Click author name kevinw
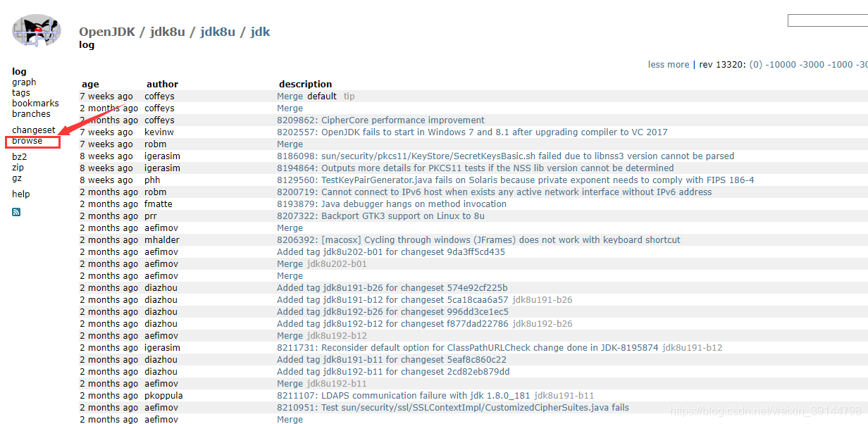Screen dimensions: 868x424 point(159,132)
